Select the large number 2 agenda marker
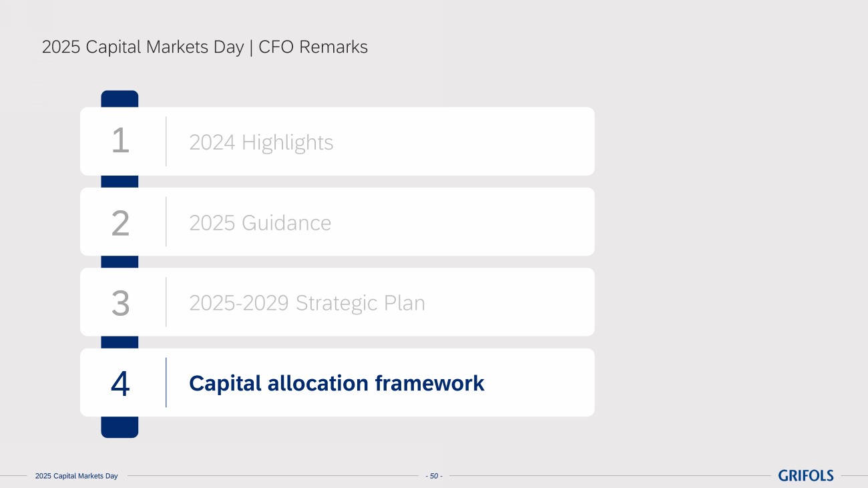868x488 pixels. 120,223
